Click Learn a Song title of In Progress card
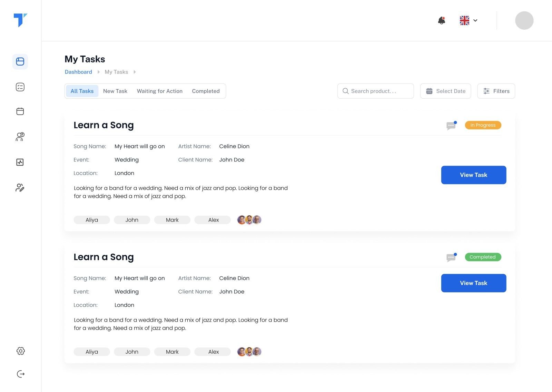 point(103,125)
